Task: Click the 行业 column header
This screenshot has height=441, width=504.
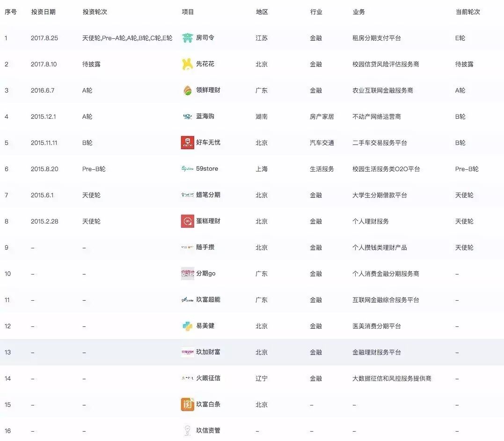Action: pos(316,12)
